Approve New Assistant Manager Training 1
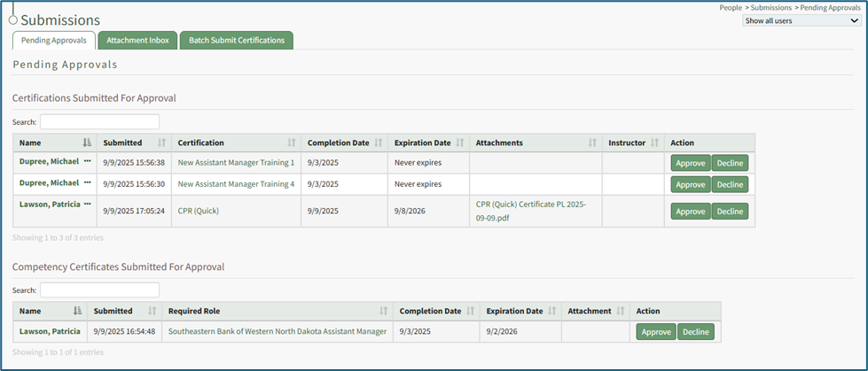Viewport: 868px width, 371px height. click(690, 163)
